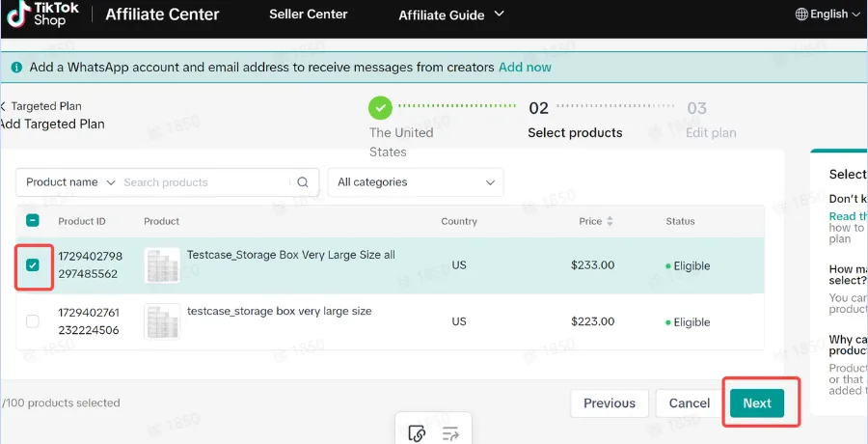Sort by Price column arrows
Image resolution: width=868 pixels, height=444 pixels.
point(610,221)
